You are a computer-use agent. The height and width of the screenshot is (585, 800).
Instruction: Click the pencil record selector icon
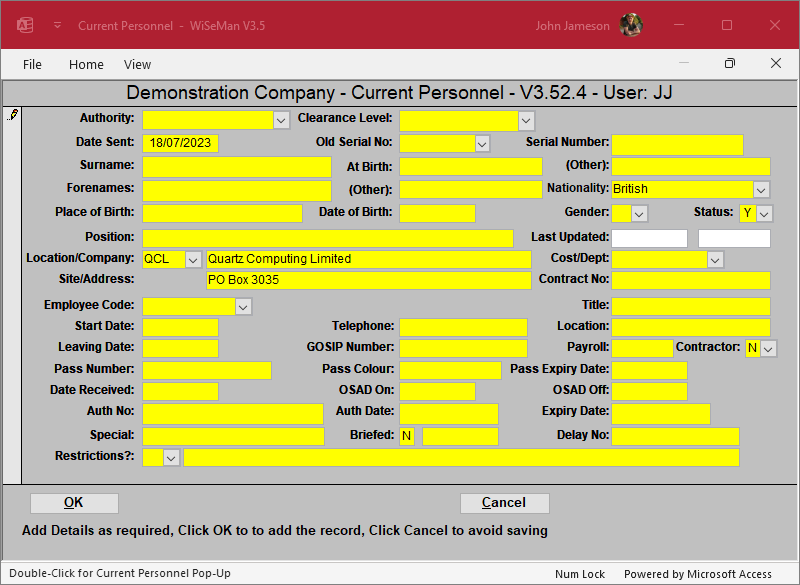click(x=12, y=116)
